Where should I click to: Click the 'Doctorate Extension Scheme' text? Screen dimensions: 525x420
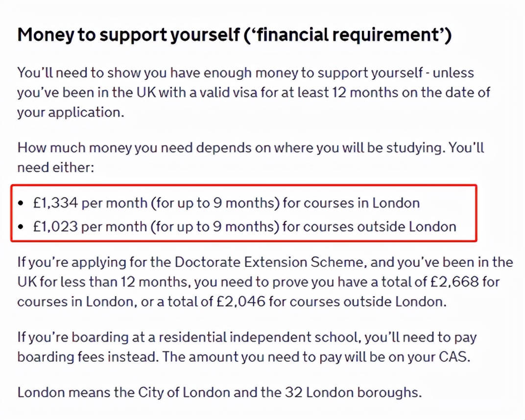(x=269, y=262)
